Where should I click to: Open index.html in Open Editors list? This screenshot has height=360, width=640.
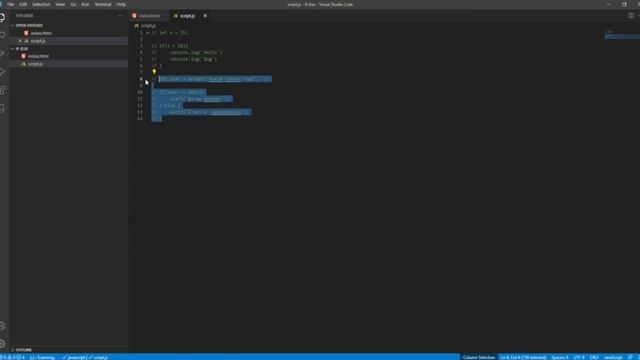click(x=41, y=33)
